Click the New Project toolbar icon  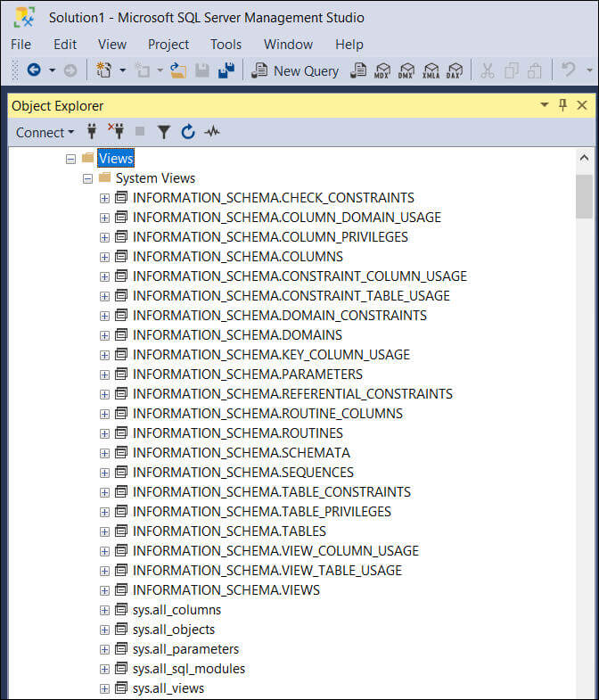point(104,70)
